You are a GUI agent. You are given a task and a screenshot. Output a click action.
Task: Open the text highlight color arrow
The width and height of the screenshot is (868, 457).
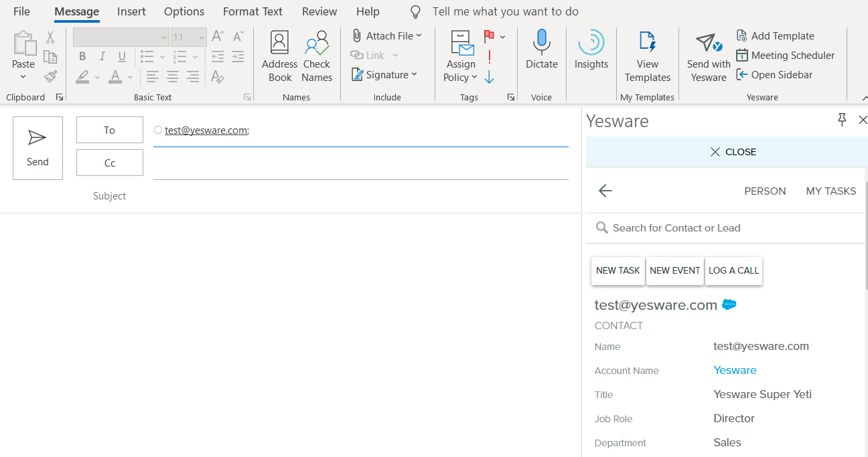click(97, 77)
